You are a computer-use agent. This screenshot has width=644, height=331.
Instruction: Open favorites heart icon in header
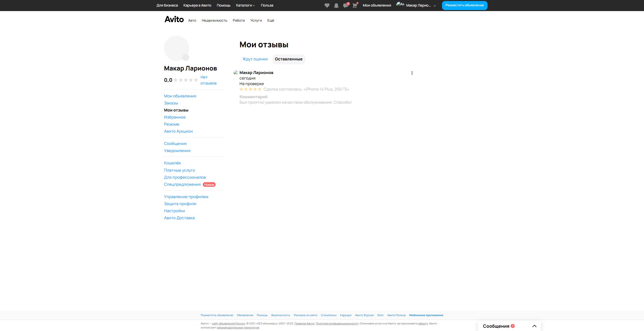327,6
